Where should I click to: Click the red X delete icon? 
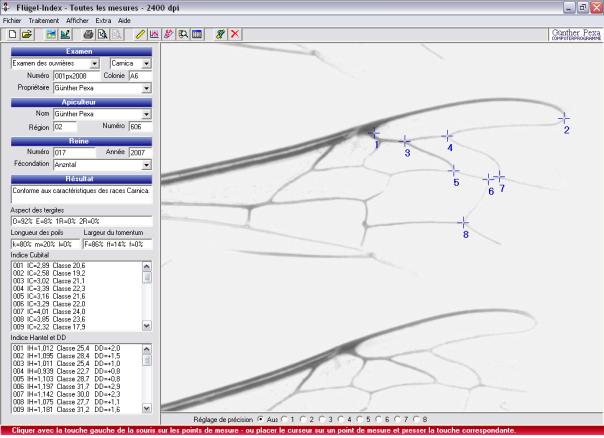(x=235, y=34)
